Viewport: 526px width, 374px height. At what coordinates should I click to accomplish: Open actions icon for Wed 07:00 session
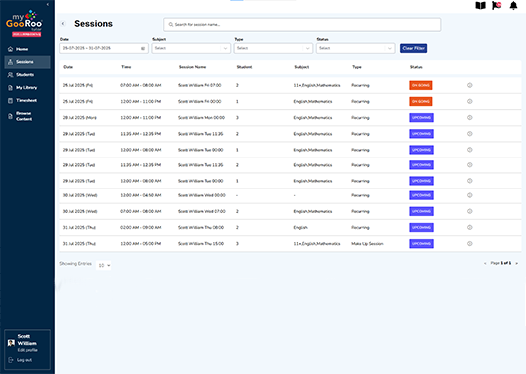(x=470, y=211)
